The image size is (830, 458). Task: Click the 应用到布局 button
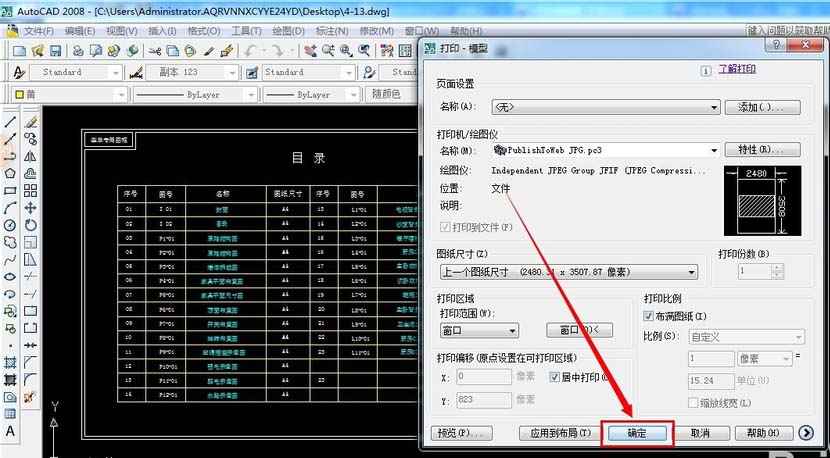(560, 433)
